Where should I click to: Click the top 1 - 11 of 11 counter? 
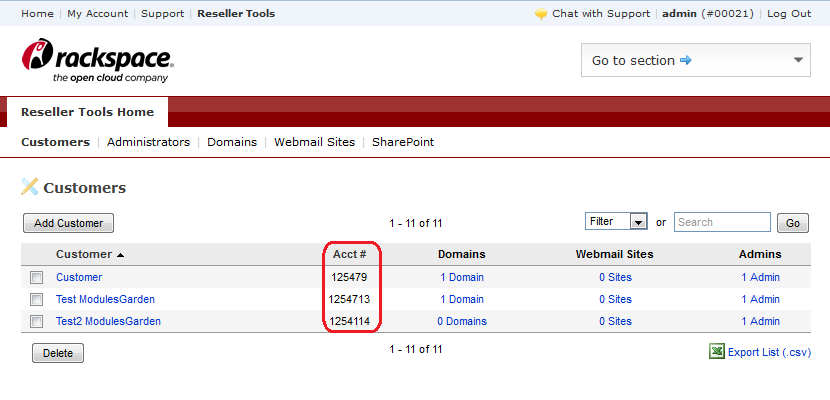(416, 224)
